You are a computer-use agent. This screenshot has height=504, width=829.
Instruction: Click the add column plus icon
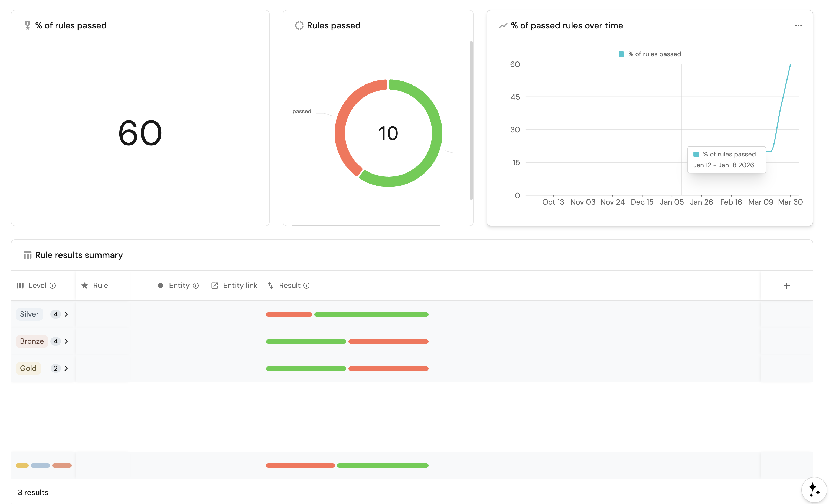(786, 286)
